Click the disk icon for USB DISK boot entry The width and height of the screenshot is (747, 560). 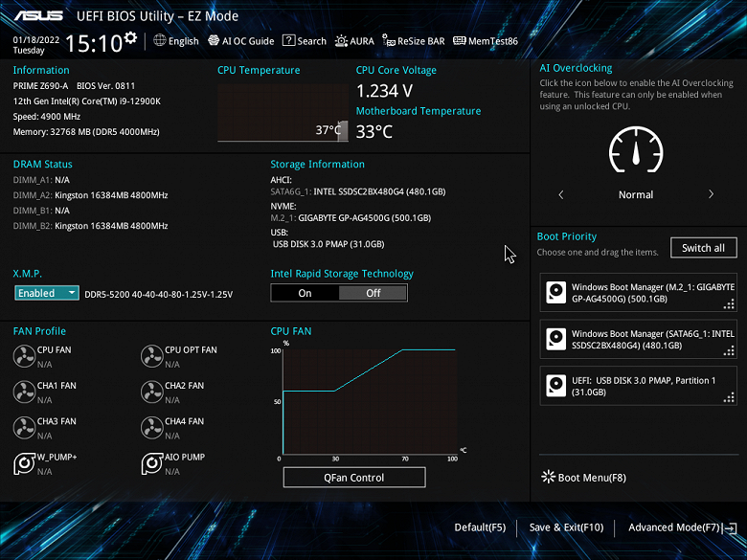[556, 386]
